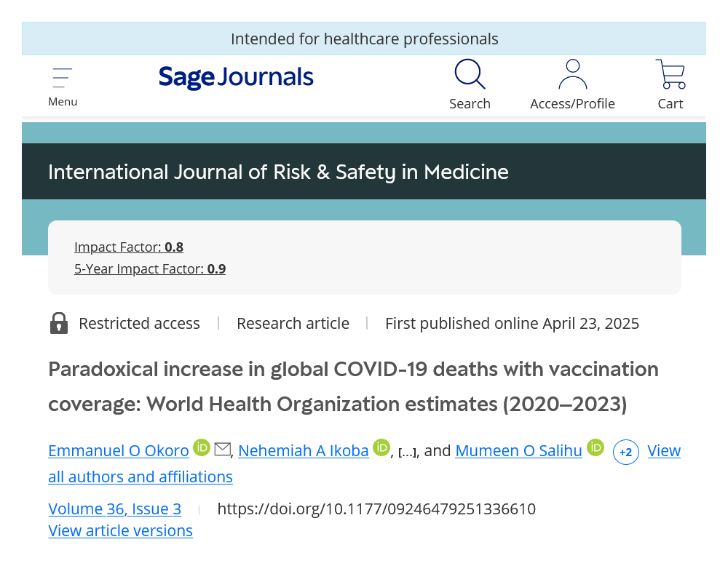Click the email envelope icon after Okoro
This screenshot has height=582, width=728.
coord(222,450)
